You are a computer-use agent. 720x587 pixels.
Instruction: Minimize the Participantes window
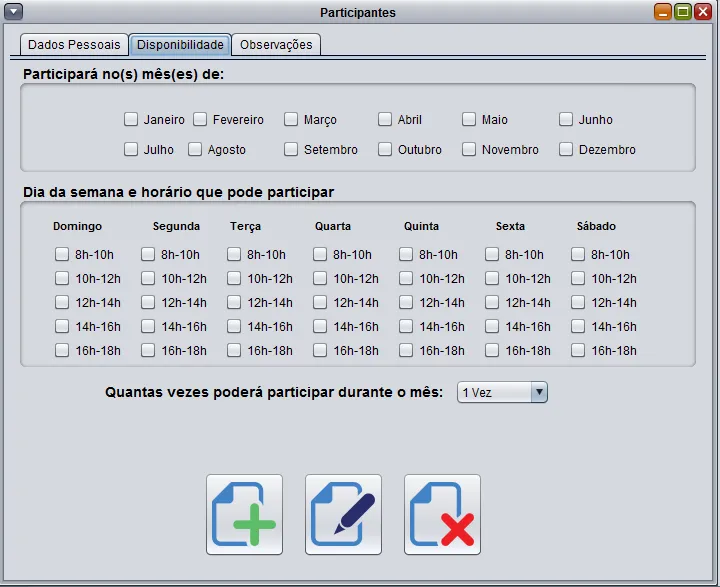(663, 11)
